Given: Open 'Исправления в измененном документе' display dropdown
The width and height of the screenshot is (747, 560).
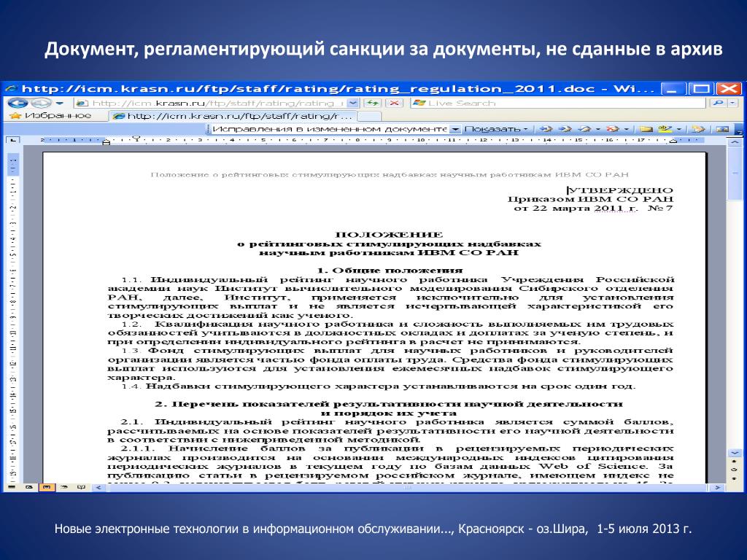Looking at the screenshot, I should (455, 129).
